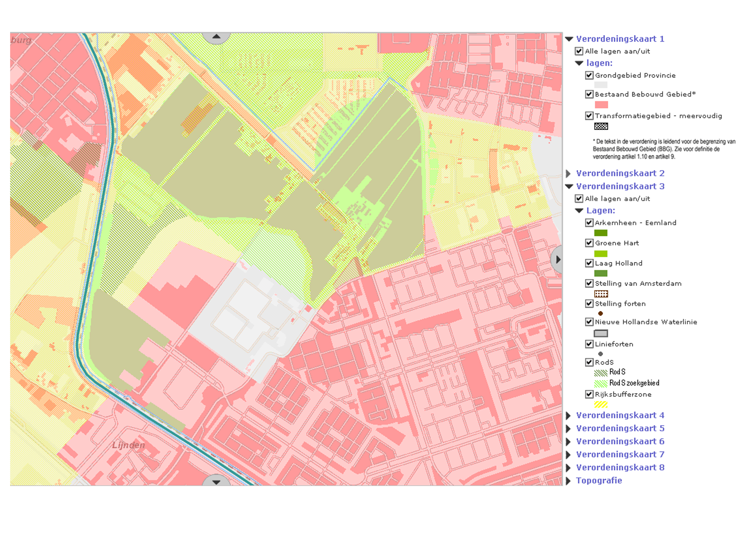Turn off the Groene Hart layer
The image size is (756, 534).
point(589,243)
